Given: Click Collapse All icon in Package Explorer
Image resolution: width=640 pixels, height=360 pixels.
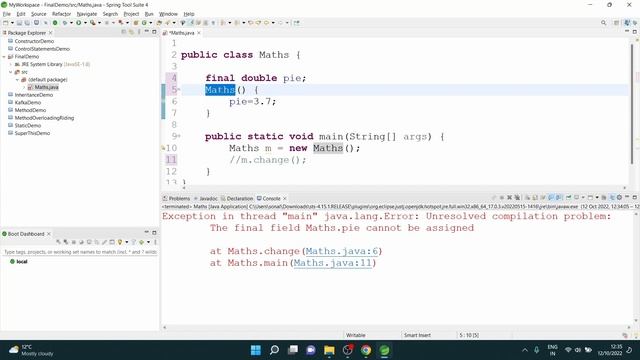Looking at the screenshot, I should [x=124, y=31].
